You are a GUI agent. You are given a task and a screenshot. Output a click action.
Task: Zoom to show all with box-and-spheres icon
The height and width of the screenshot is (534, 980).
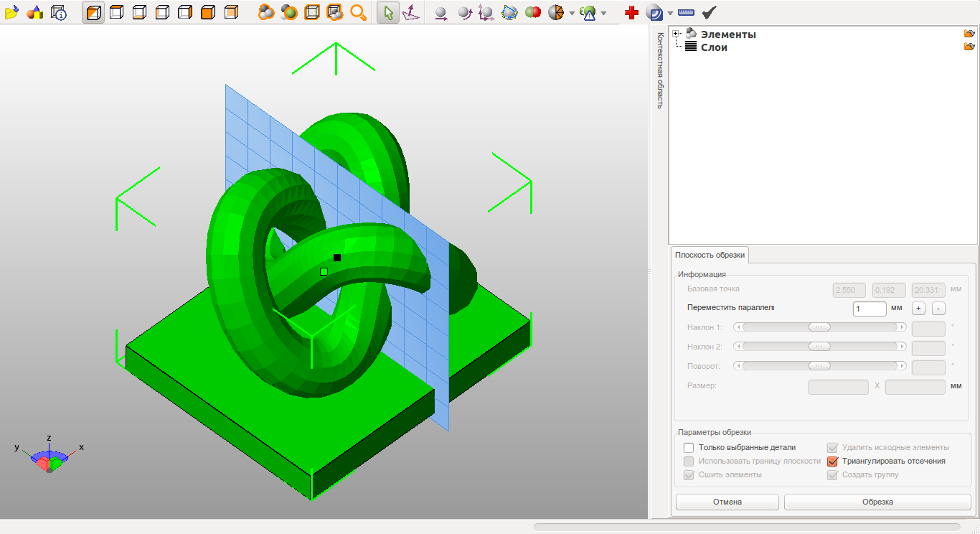click(335, 12)
